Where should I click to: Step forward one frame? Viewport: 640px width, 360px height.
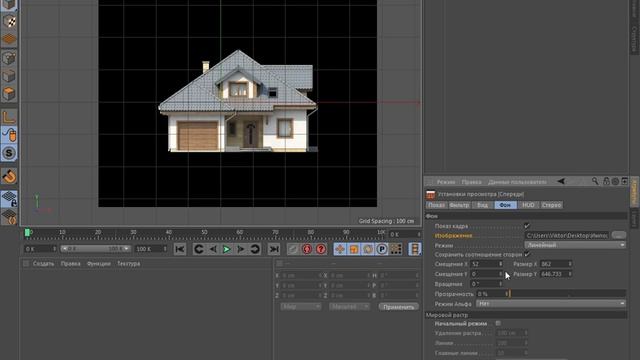click(x=241, y=249)
